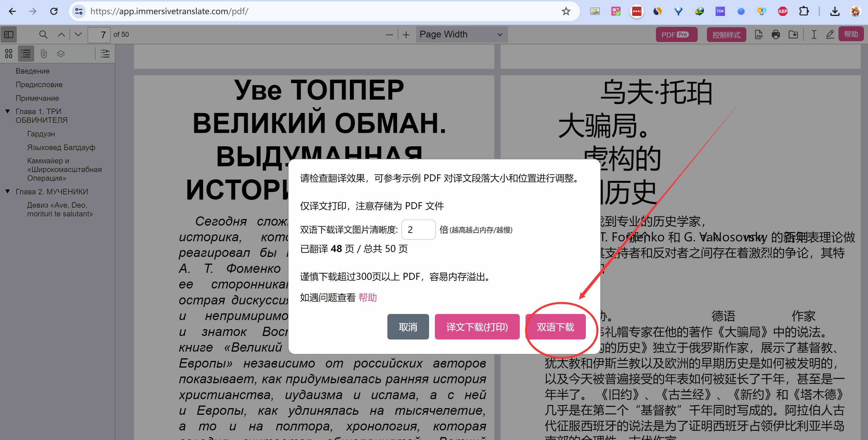Collapse the Глава 2 МУЧЕНИКИ outline item
Viewport: 868px width, 440px height.
8,191
